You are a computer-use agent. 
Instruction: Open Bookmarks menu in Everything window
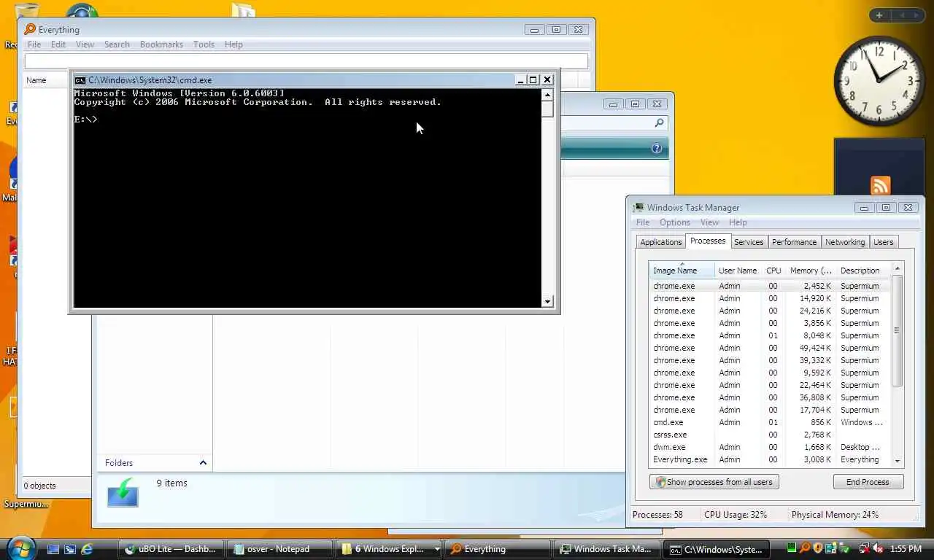tap(161, 44)
